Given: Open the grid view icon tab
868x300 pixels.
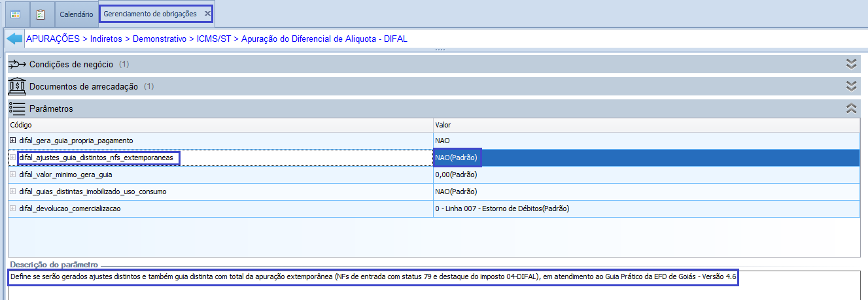Looking at the screenshot, I should 16,14.
